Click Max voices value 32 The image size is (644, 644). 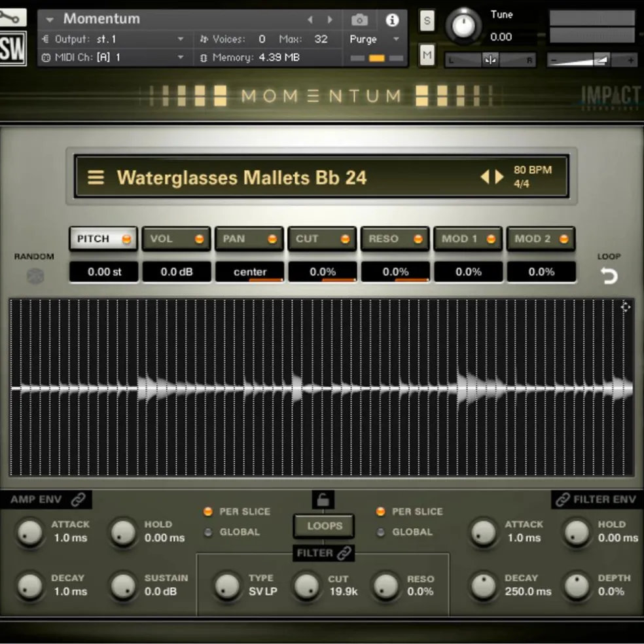321,39
